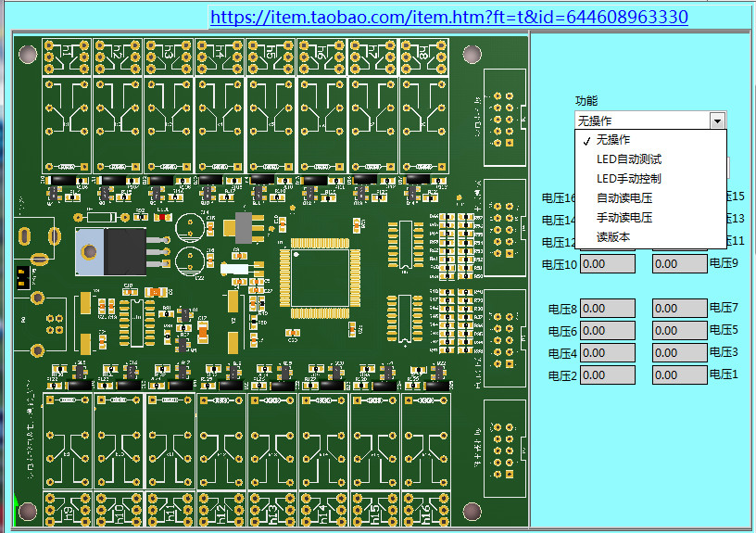
Task: Select 无操作 in the dropdown list
Action: tap(650, 140)
